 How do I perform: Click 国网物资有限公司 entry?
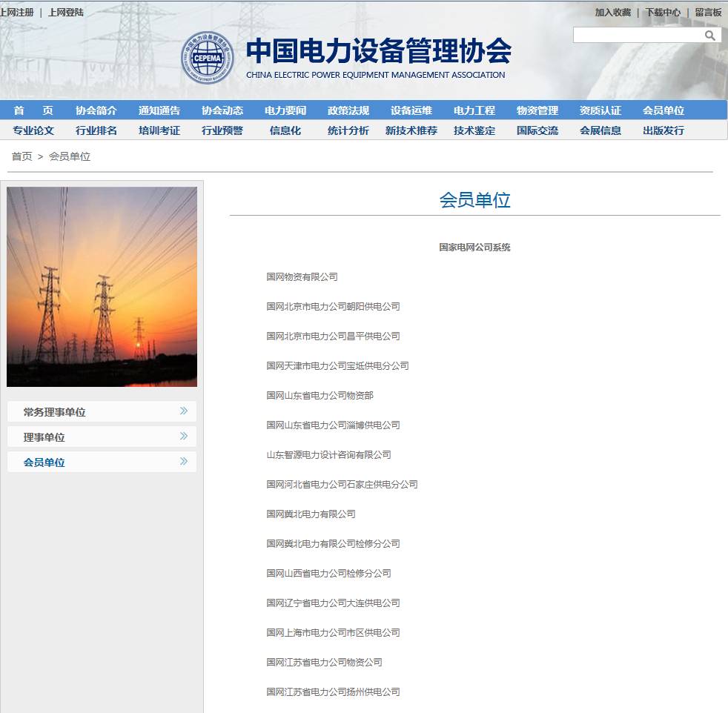tap(302, 277)
